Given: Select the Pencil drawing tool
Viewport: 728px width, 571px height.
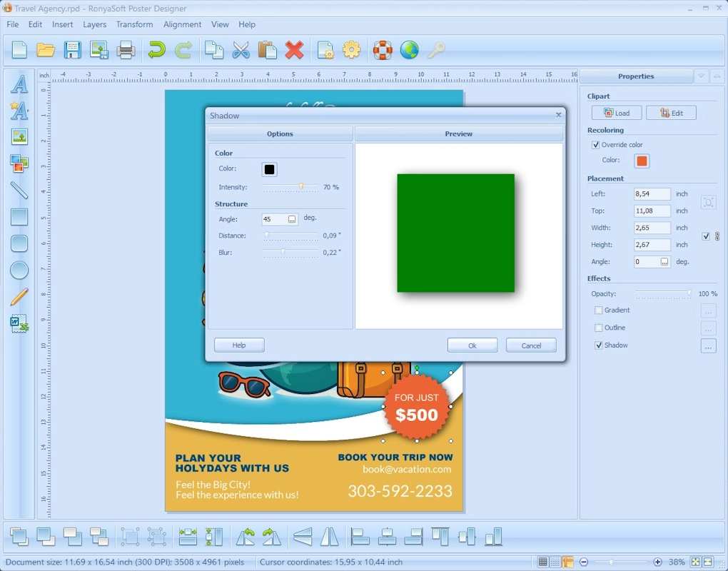Looking at the screenshot, I should [19, 296].
